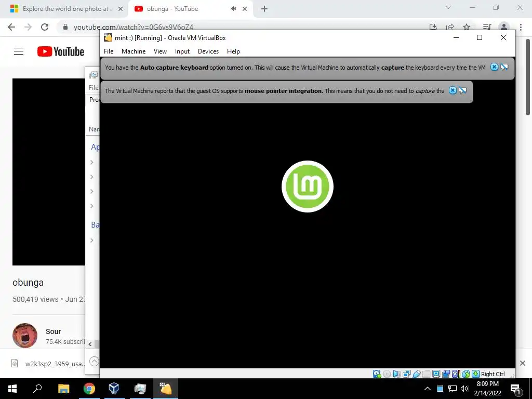The width and height of the screenshot is (532, 399).
Task: Open the Input menu
Action: tap(182, 51)
